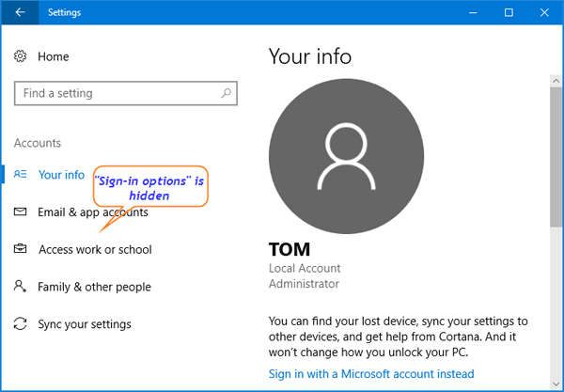Select Your info in Accounts list

tap(61, 175)
